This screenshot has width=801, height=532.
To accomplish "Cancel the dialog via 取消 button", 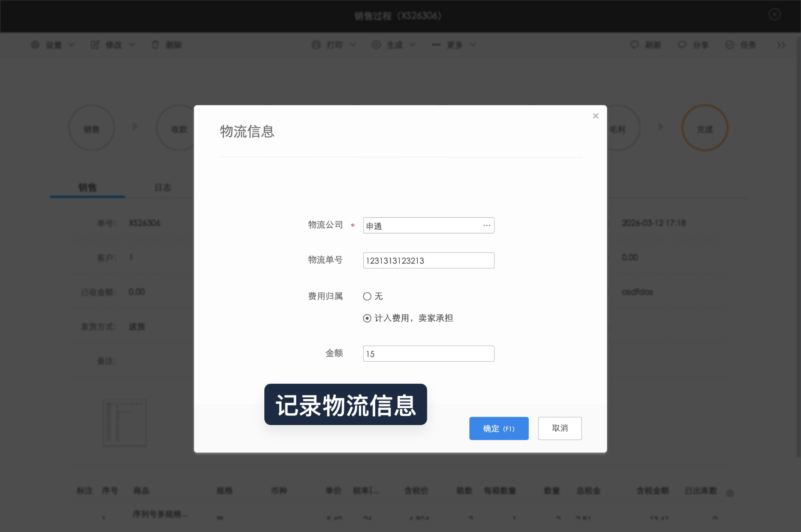I will [559, 428].
